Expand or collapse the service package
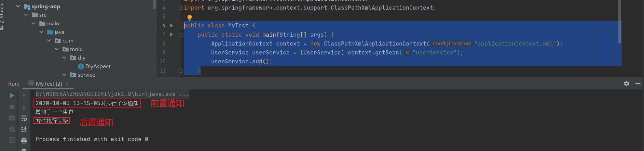 (x=64, y=75)
